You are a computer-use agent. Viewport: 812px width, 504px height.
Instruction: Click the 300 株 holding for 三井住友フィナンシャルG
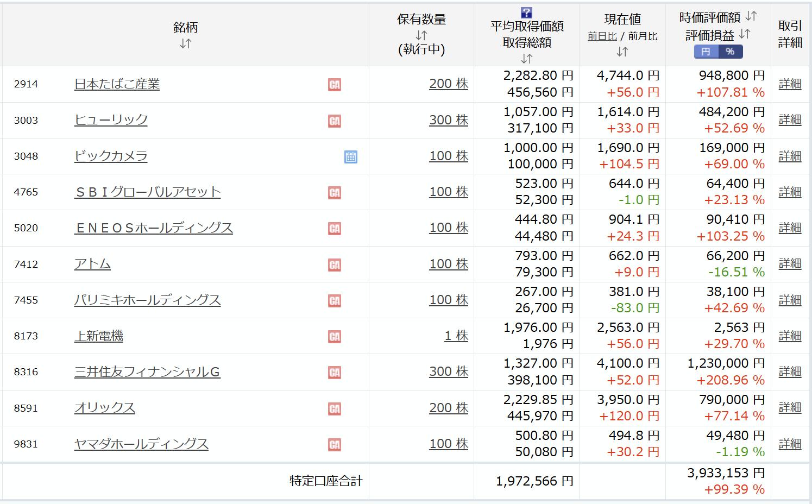click(448, 372)
